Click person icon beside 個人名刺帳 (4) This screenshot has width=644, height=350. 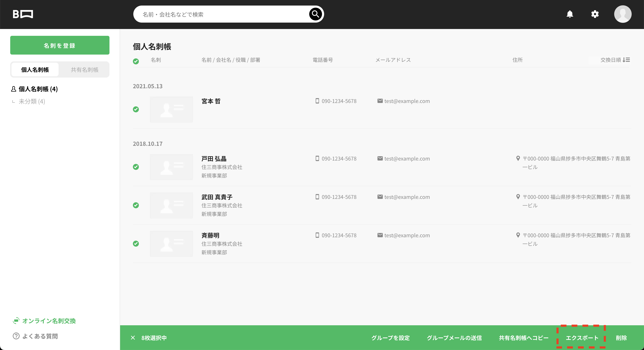click(14, 89)
